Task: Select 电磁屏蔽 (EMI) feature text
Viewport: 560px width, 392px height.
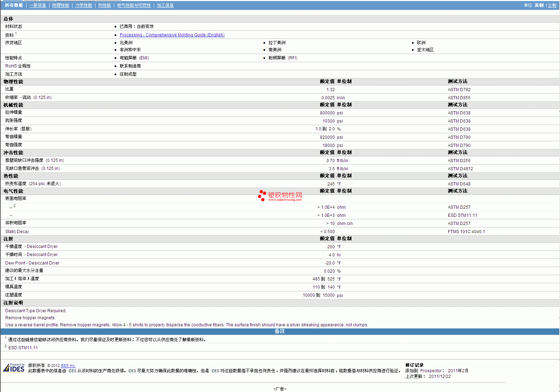Action: [134, 58]
